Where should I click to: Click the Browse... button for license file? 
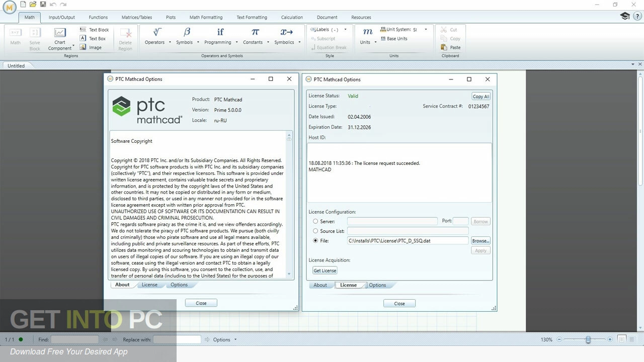[480, 241]
